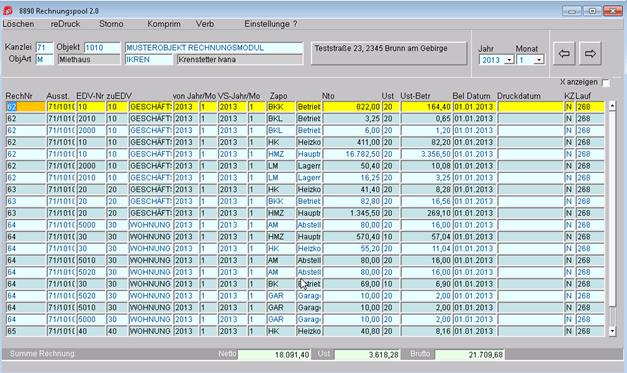
Task: Click the Teststraße 23 address button
Action: [389, 53]
